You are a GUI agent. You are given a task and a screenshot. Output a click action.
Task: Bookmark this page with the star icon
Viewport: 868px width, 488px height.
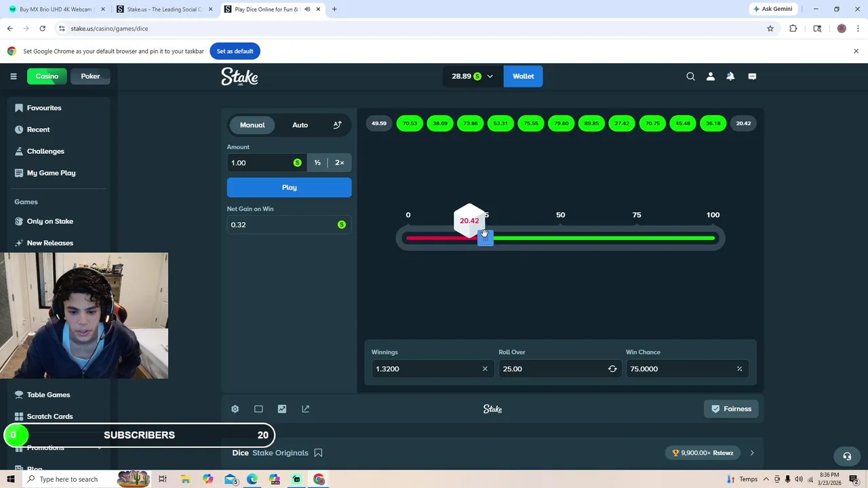click(x=770, y=28)
